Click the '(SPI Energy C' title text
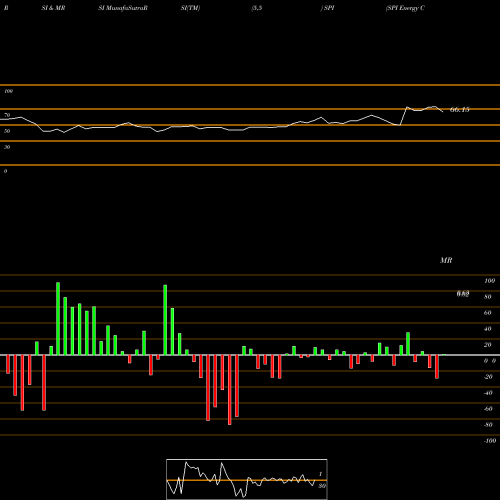This screenshot has width=500, height=500. click(405, 8)
